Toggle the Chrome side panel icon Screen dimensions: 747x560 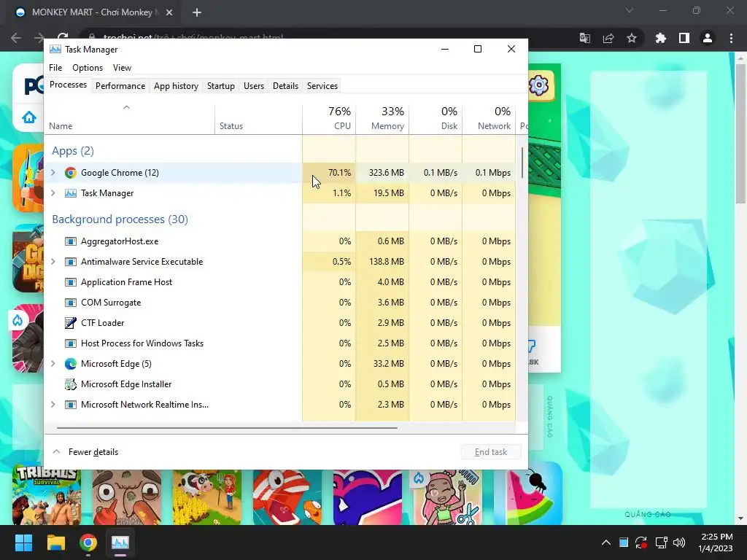pos(684,38)
